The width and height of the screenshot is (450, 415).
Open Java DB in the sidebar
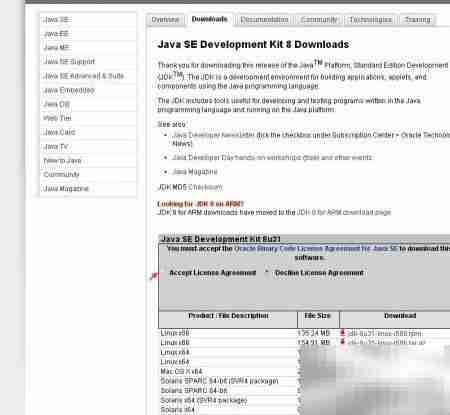click(56, 104)
